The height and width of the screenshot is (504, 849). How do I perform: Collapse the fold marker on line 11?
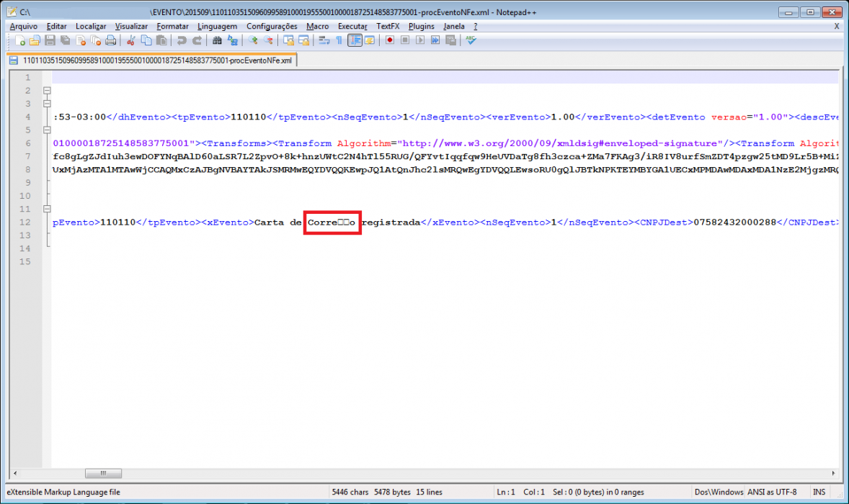point(47,210)
